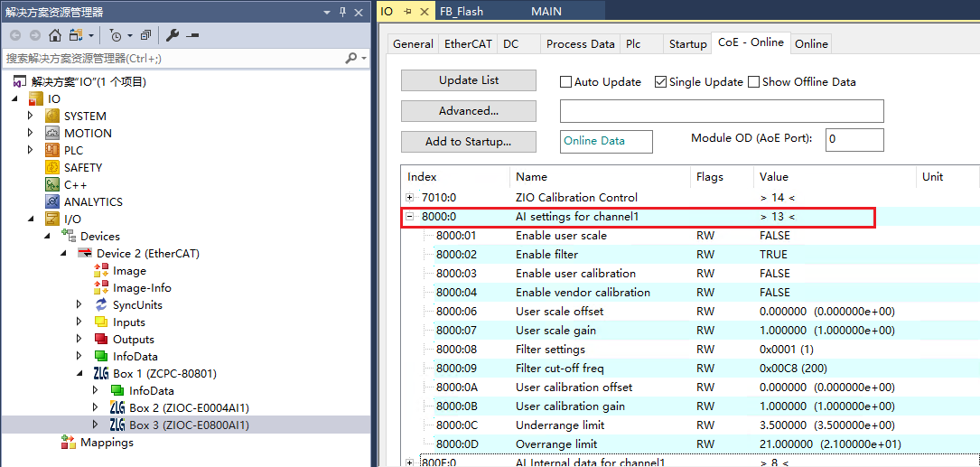Click the magnifier icon in the search box
The image size is (980, 467).
351,58
